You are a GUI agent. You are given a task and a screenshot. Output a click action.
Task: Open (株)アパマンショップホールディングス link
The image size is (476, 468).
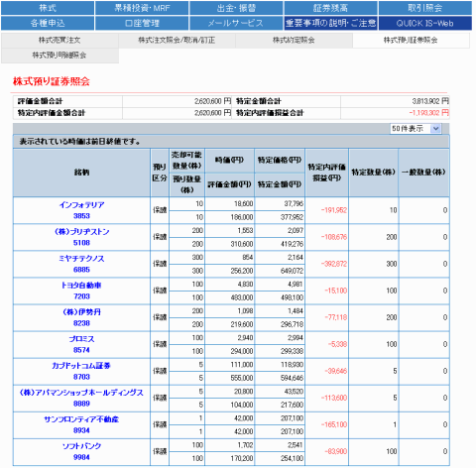(81, 393)
